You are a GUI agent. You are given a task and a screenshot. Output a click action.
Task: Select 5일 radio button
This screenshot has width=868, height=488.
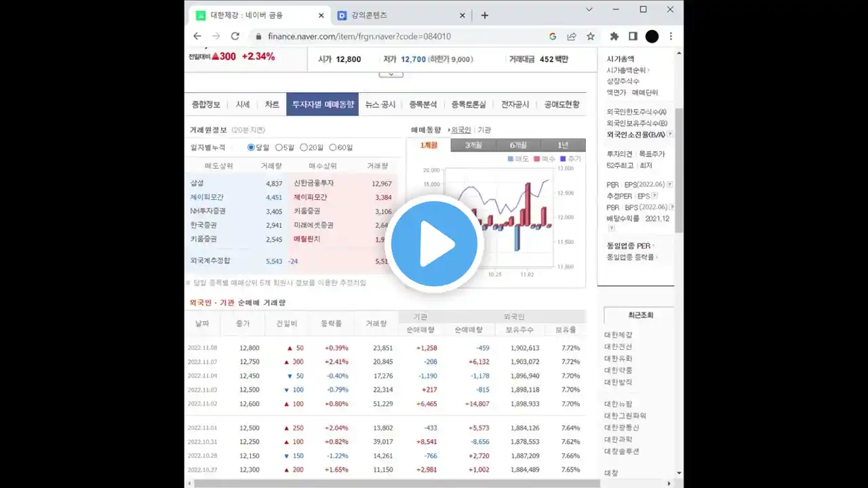point(279,147)
